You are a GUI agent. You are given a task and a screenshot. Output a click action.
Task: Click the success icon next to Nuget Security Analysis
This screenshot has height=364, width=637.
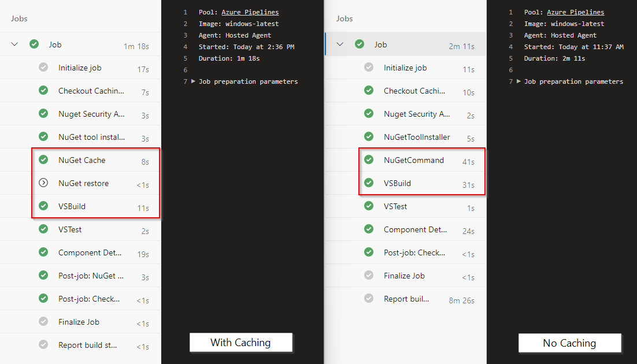click(43, 113)
